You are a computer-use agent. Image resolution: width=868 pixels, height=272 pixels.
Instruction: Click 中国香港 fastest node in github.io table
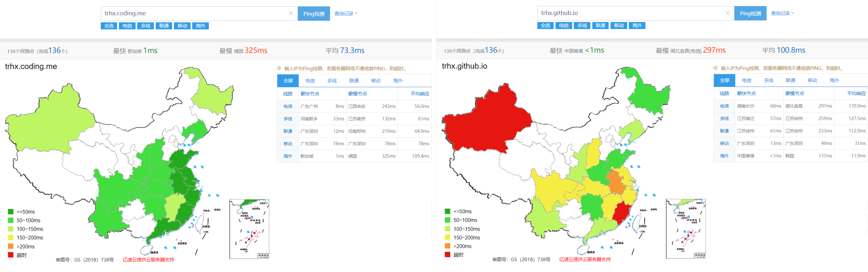[x=746, y=156]
